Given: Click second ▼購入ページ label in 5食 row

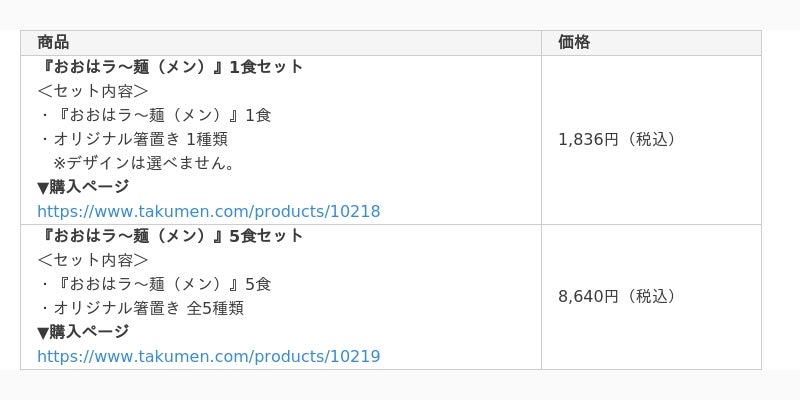Looking at the screenshot, I should click(83, 332).
